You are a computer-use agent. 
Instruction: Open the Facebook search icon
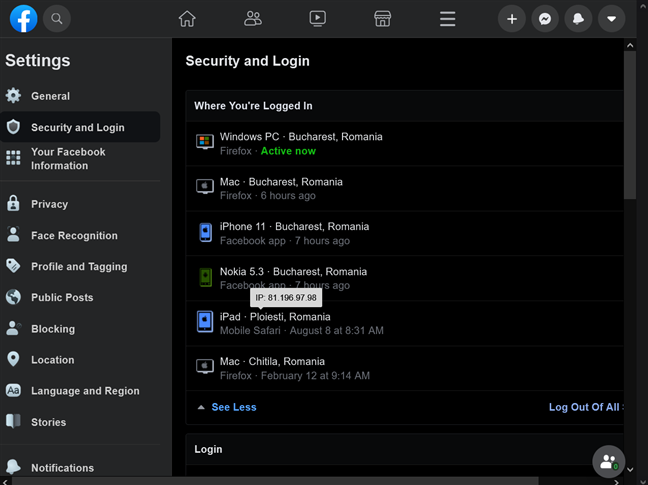[x=57, y=19]
